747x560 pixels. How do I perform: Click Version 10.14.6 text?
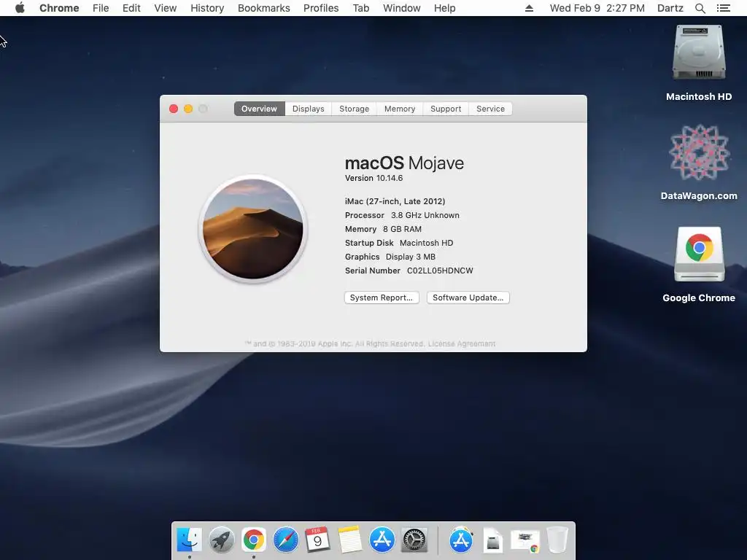(x=374, y=178)
